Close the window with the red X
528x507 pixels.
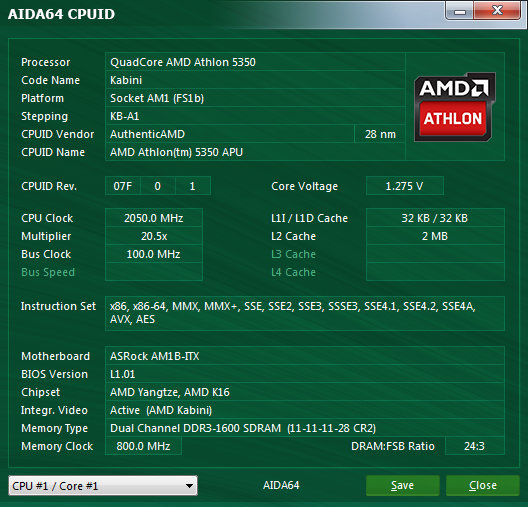point(497,10)
